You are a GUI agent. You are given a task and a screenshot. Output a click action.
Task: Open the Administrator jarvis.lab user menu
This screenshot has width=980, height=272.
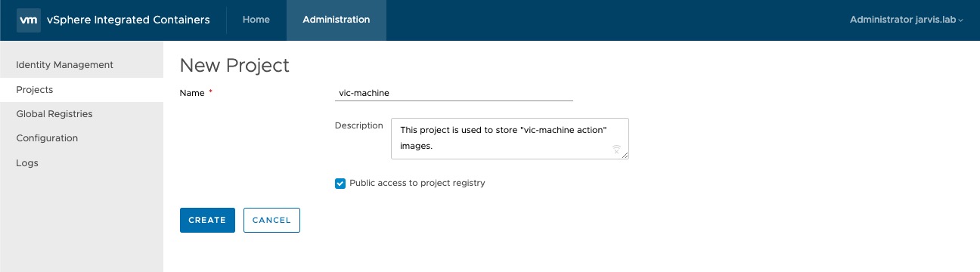(906, 20)
